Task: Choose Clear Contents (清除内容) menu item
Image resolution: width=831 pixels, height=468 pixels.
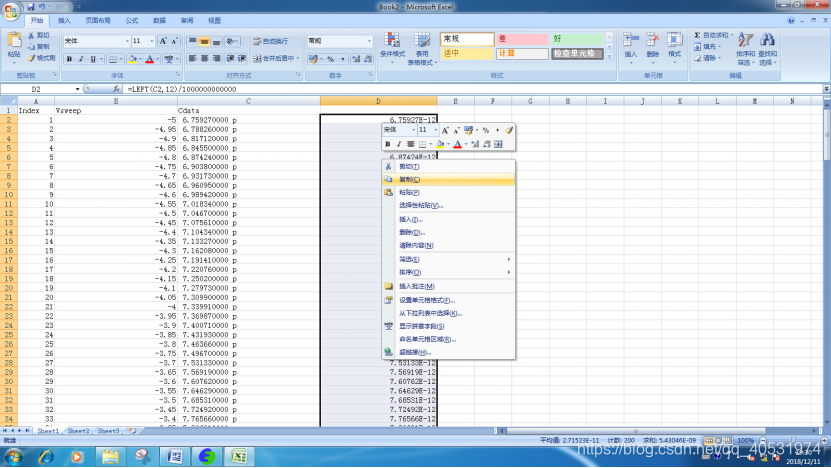Action: (x=448, y=245)
